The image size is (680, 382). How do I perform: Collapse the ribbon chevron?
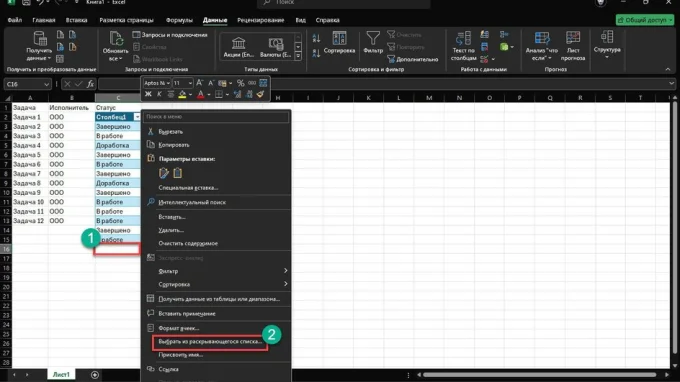pos(667,69)
